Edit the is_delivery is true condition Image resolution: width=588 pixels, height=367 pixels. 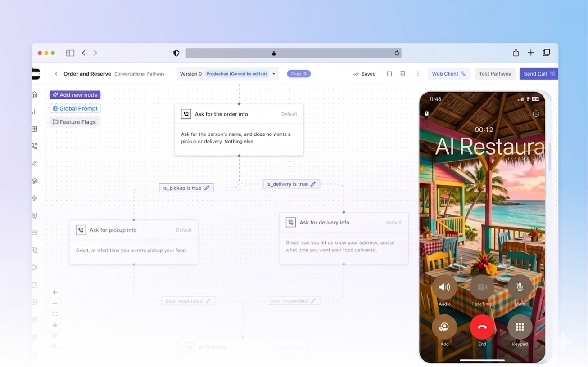[313, 184]
